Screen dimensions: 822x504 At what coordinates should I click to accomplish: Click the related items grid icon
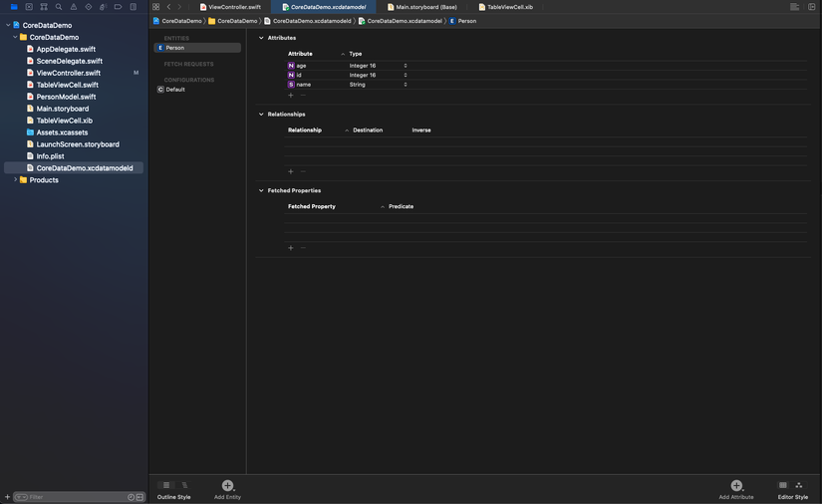155,7
